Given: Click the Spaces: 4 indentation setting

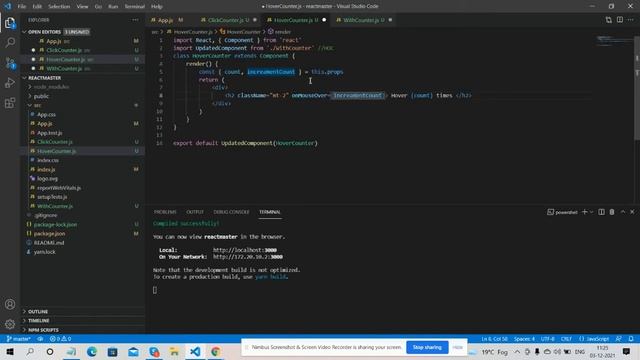Looking at the screenshot, I should pos(524,339).
